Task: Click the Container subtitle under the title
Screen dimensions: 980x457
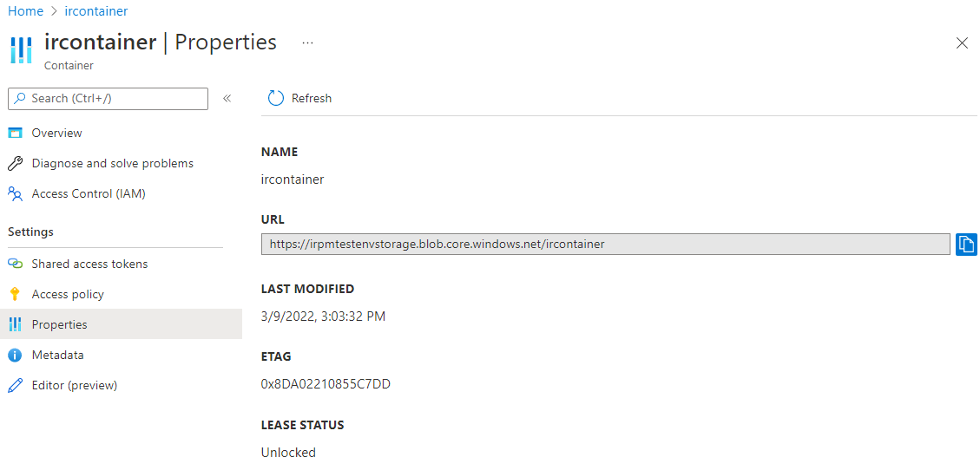Action: [x=69, y=66]
